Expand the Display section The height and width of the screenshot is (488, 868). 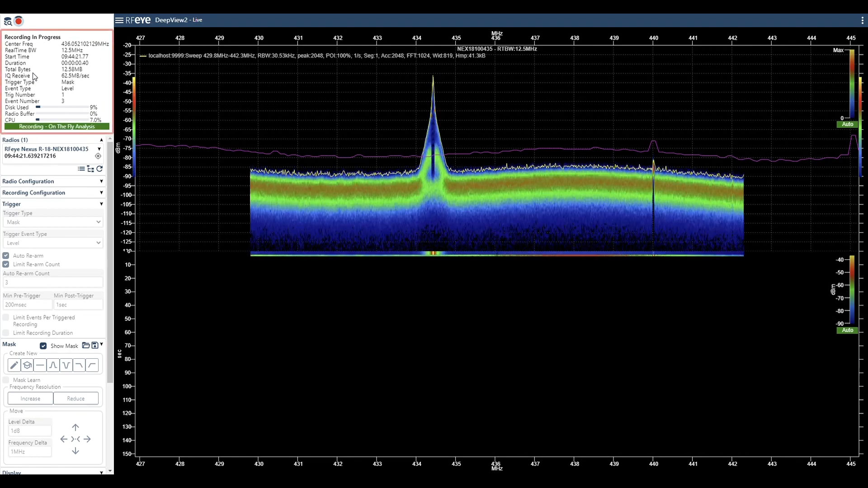[101, 473]
